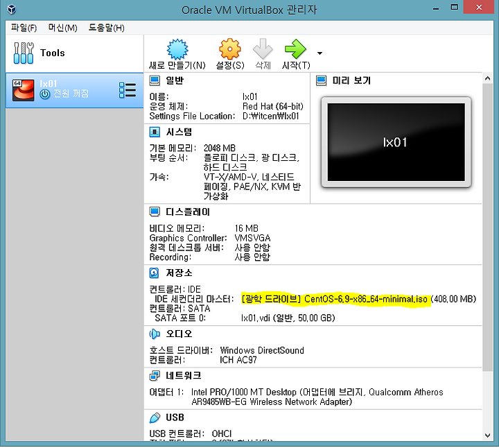Viewport: 499px width, 448px height.
Task: Close the VirtualBox manager window
Action: coord(479,8)
